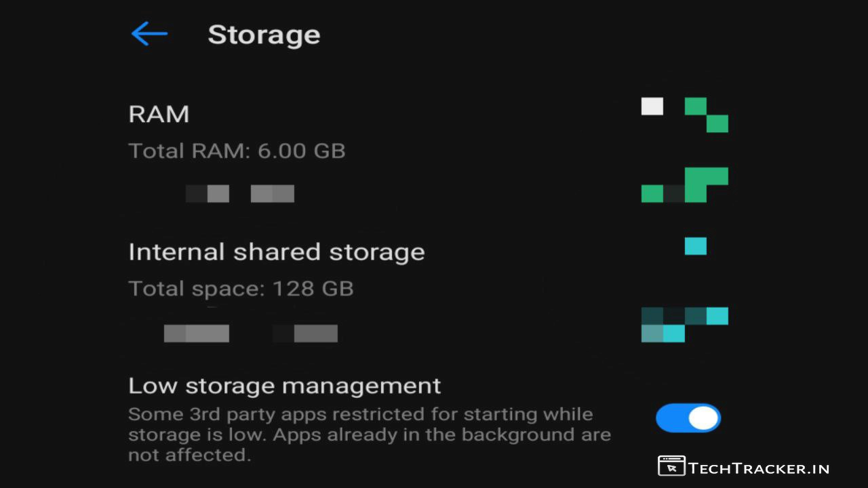Tap the second blurred value under Total space
Image resolution: width=868 pixels, height=488 pixels.
(x=307, y=333)
